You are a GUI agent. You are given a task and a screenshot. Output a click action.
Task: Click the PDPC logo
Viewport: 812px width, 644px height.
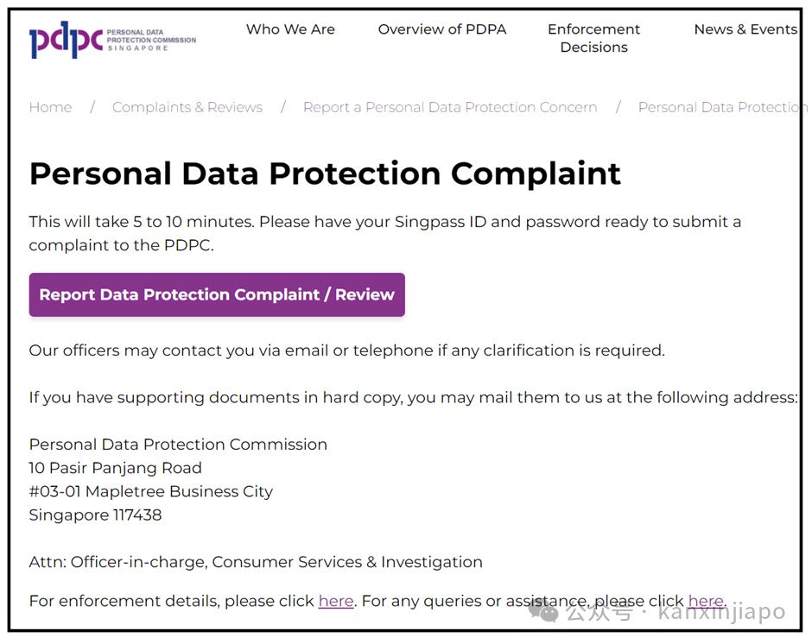(x=112, y=40)
